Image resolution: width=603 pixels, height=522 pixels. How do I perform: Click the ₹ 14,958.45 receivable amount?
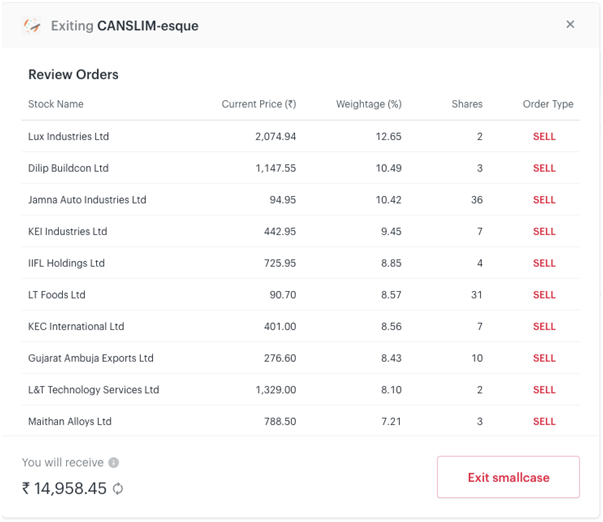[x=64, y=489]
